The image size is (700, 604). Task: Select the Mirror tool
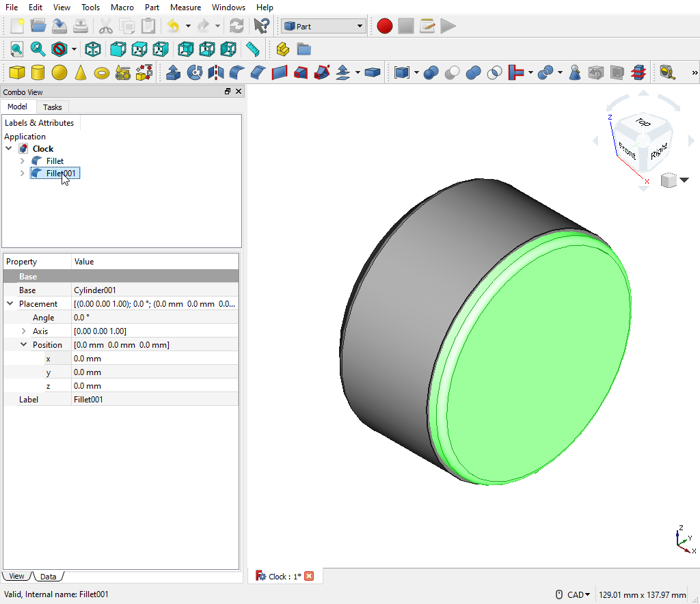click(215, 72)
